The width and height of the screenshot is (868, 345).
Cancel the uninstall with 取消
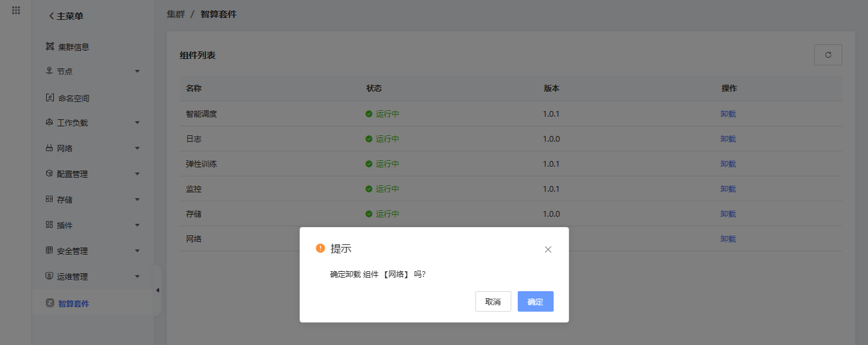tap(493, 301)
